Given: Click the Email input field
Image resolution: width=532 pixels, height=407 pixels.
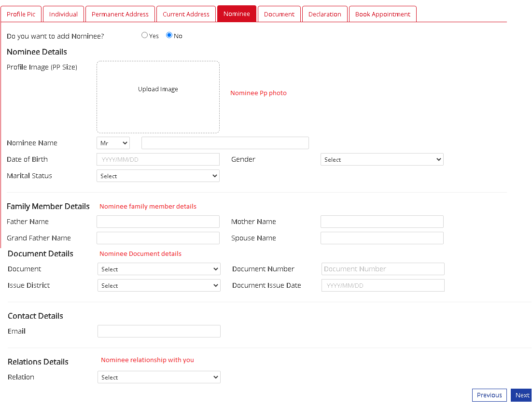Looking at the screenshot, I should pos(159,331).
